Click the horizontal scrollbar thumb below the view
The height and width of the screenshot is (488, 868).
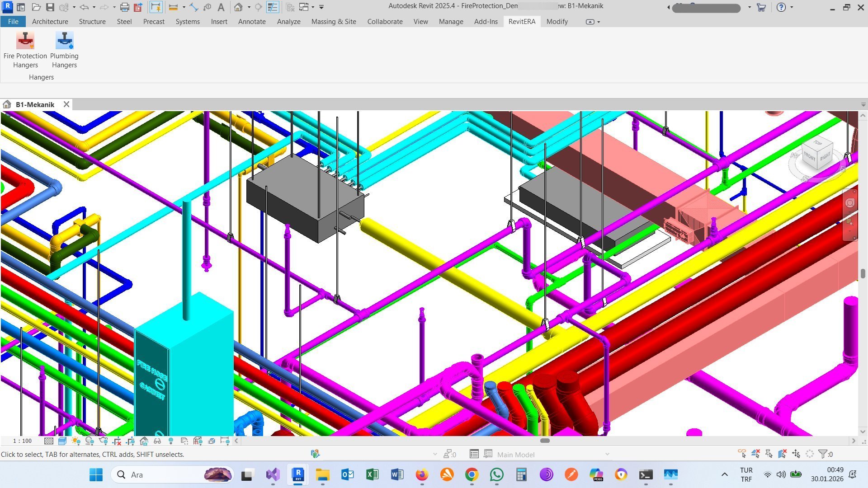[545, 441]
